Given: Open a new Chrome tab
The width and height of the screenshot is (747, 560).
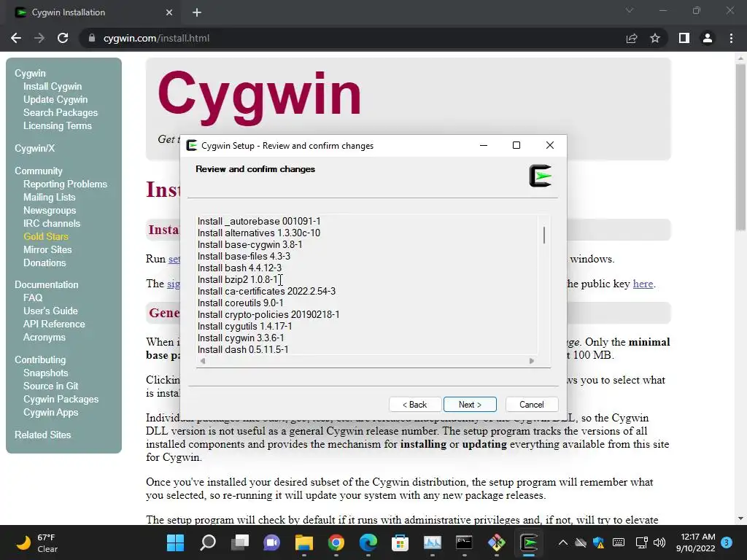Looking at the screenshot, I should coord(197,12).
